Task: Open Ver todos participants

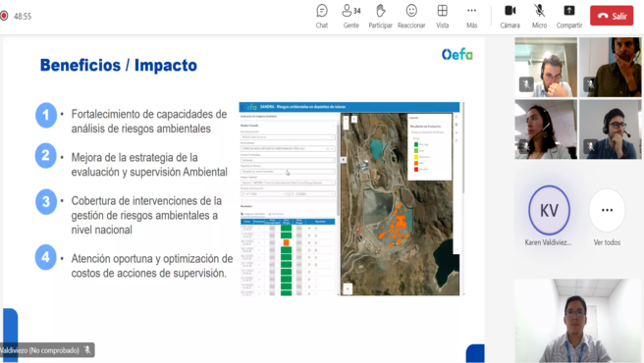Action: pos(607,210)
